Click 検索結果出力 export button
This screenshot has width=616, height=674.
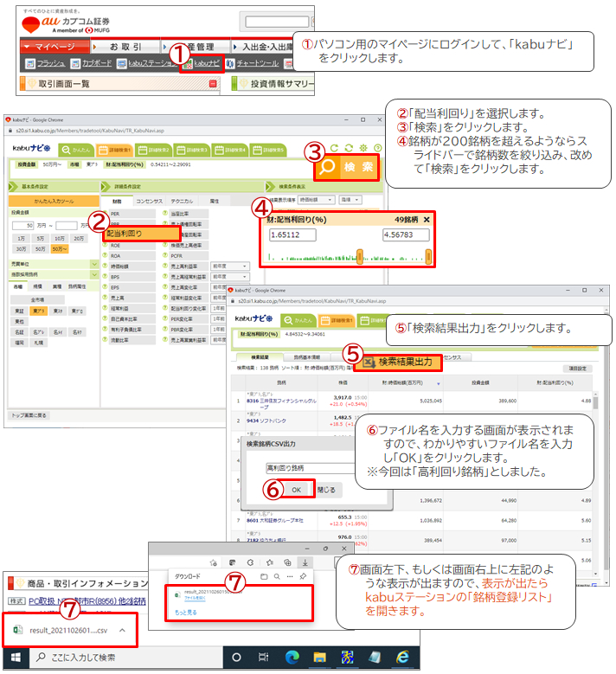398,363
